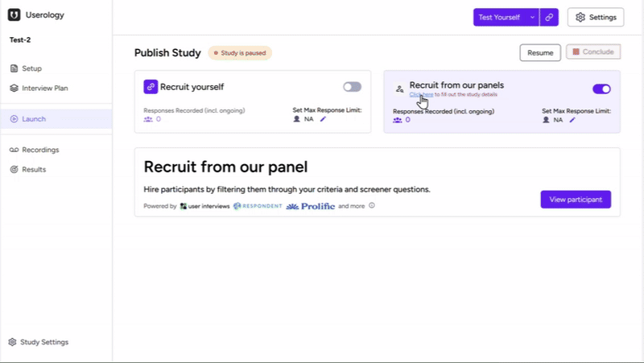Go to Interview Plan in sidebar
This screenshot has width=644, height=363.
44,89
